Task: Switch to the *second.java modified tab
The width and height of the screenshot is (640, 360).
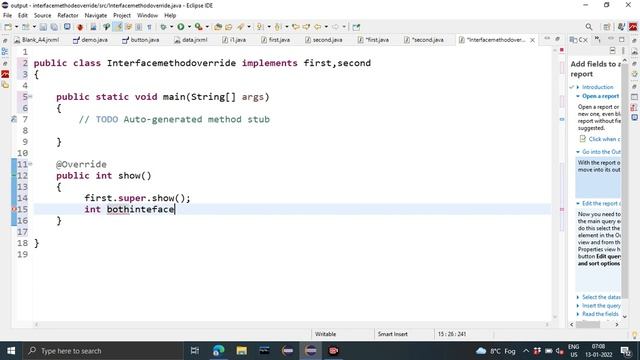Action: click(x=424, y=40)
